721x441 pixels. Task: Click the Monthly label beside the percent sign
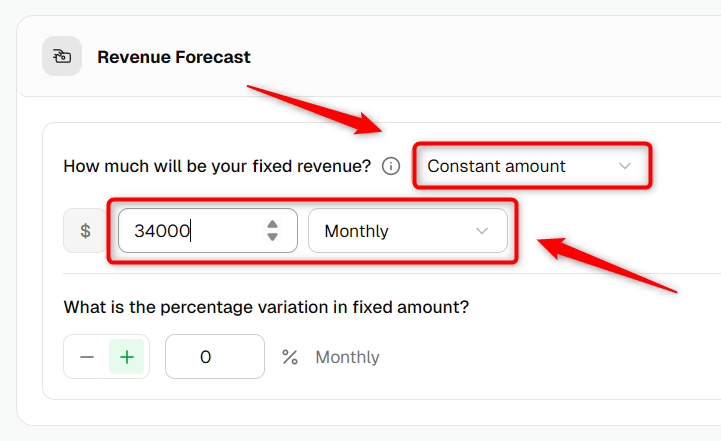click(347, 357)
